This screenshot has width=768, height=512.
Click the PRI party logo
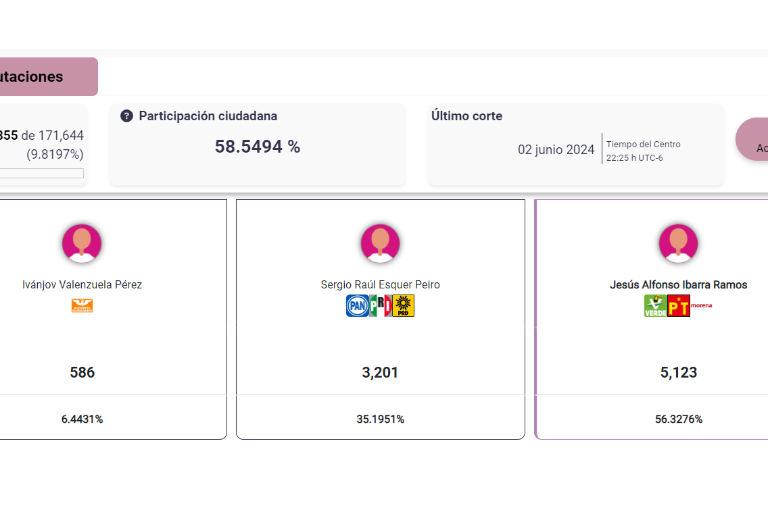click(x=380, y=306)
